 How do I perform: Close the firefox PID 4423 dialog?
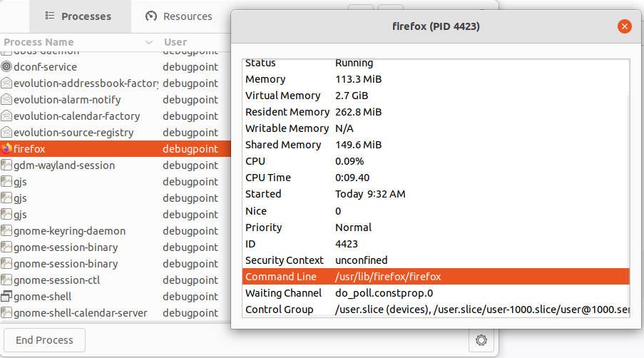[624, 26]
